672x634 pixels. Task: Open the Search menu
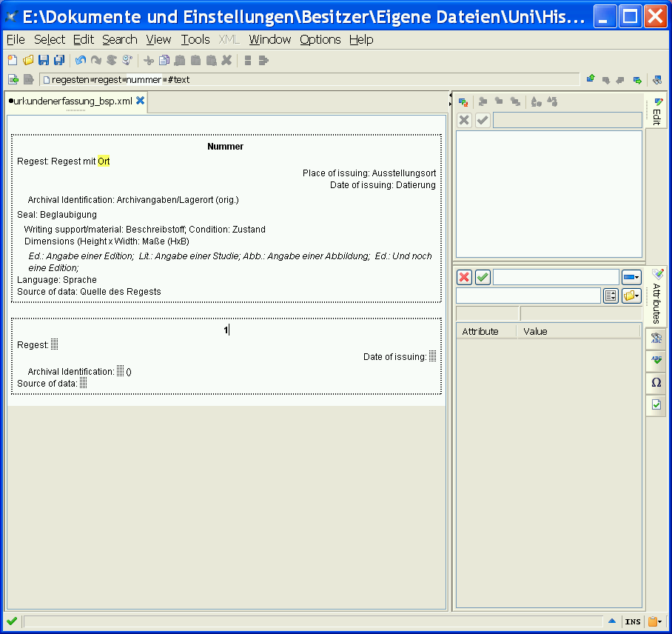[x=120, y=39]
